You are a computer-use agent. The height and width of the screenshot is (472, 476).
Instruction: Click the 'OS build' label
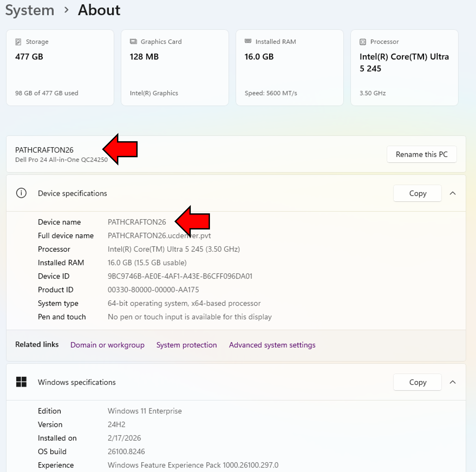click(52, 452)
